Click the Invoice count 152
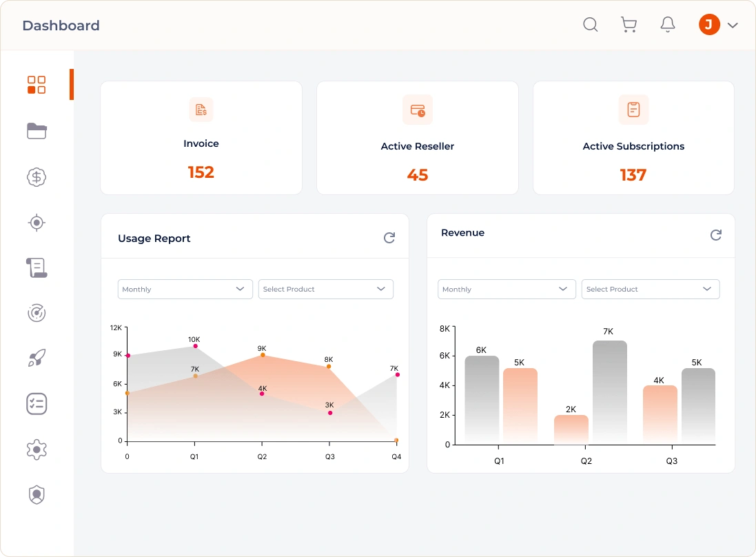Image resolution: width=756 pixels, height=557 pixels. [201, 172]
